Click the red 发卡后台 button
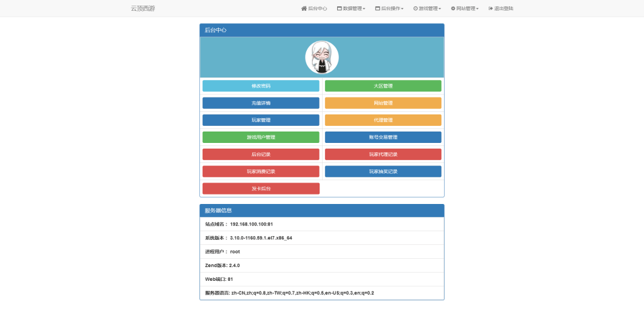The height and width of the screenshot is (311, 644). coord(260,188)
